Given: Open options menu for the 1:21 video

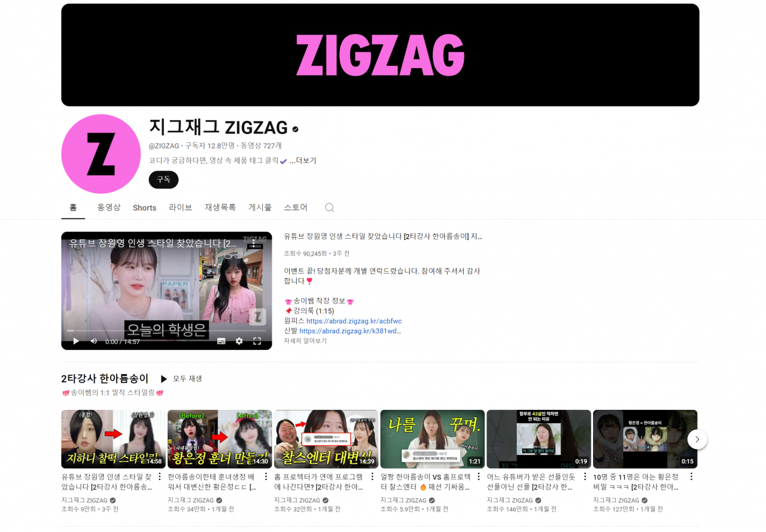Looking at the screenshot, I should [x=478, y=477].
